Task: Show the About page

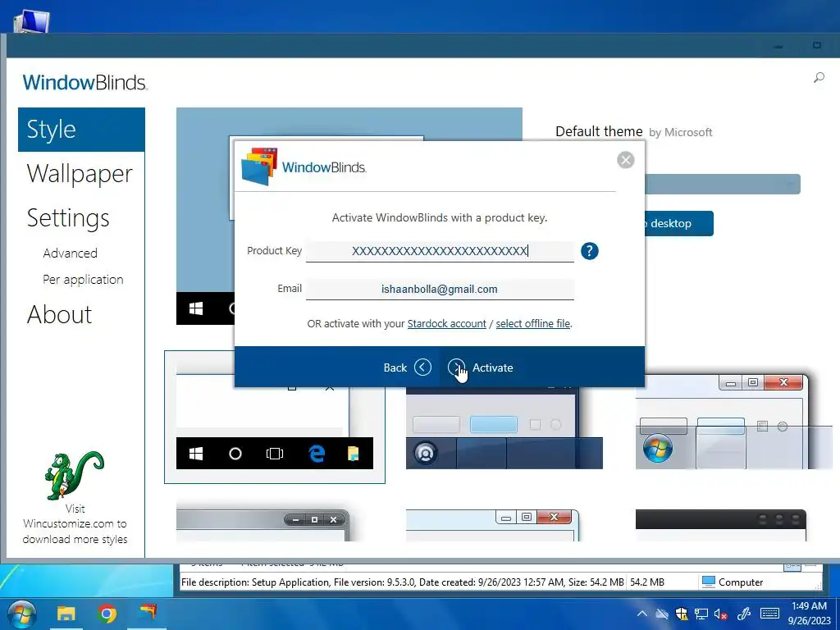Action: (x=59, y=314)
